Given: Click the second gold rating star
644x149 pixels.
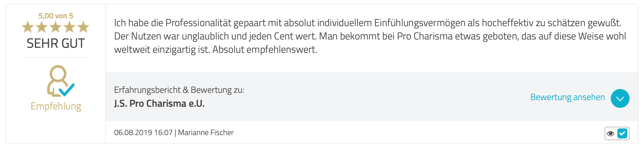Looking at the screenshot, I should tap(42, 27).
